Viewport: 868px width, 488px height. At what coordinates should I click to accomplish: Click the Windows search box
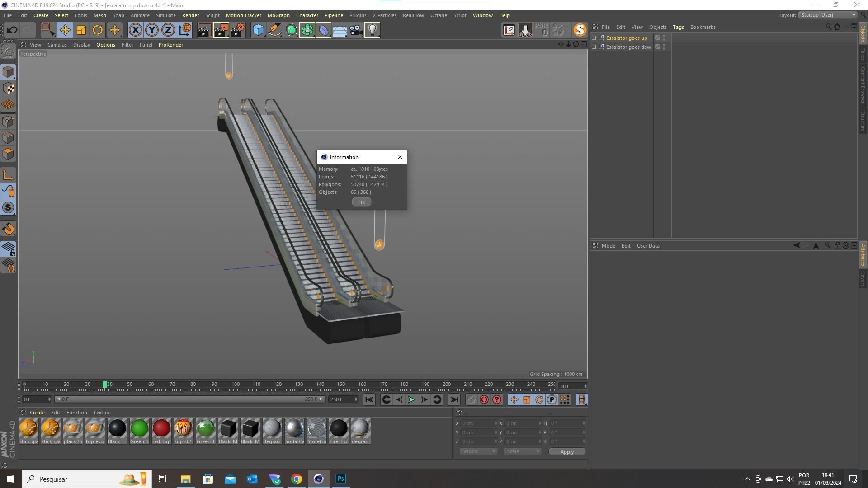(86, 479)
